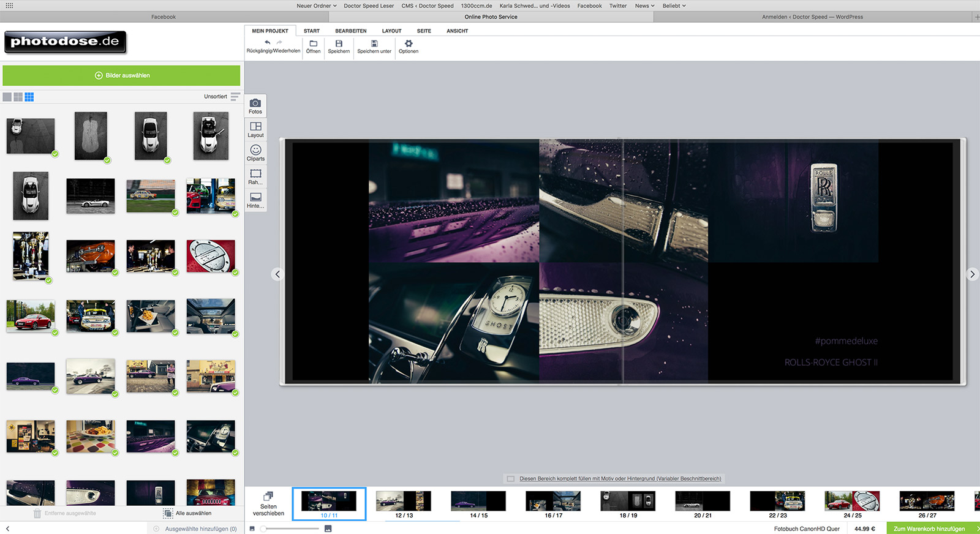The height and width of the screenshot is (534, 980).
Task: Click the thumbnail size slider handle
Action: [263, 528]
